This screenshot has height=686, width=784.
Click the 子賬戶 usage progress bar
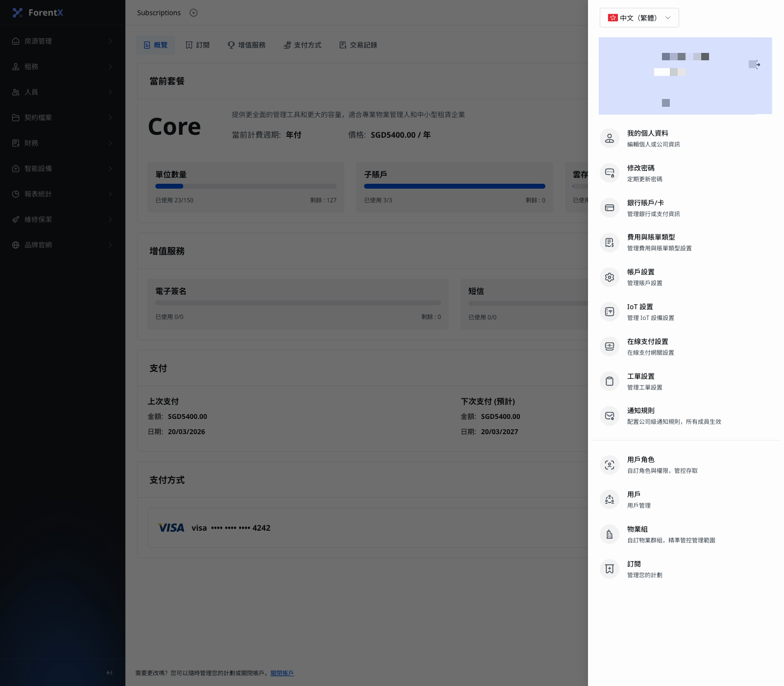455,186
